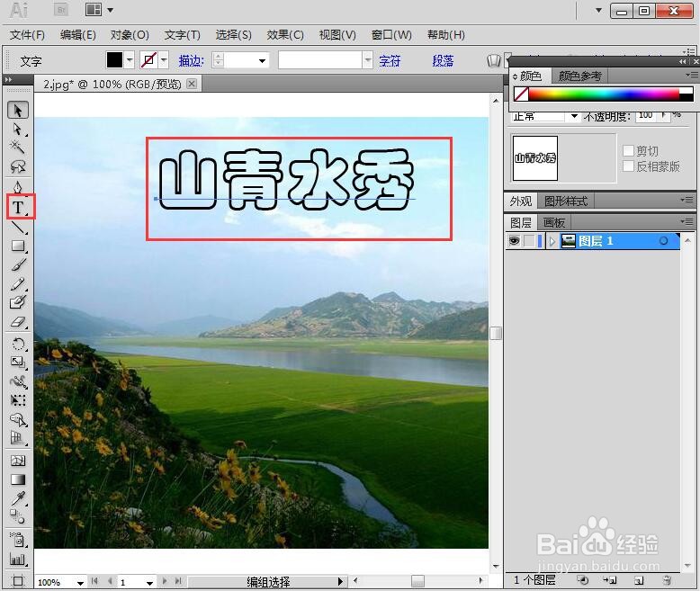Select the Paintbrush tool
The image size is (700, 591).
pos(18,264)
